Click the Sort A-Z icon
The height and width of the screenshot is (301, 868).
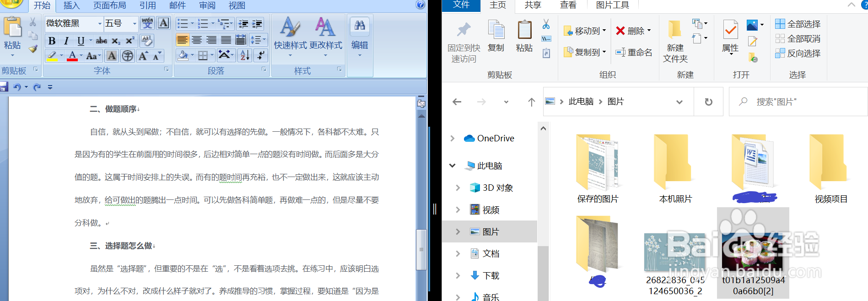click(245, 55)
